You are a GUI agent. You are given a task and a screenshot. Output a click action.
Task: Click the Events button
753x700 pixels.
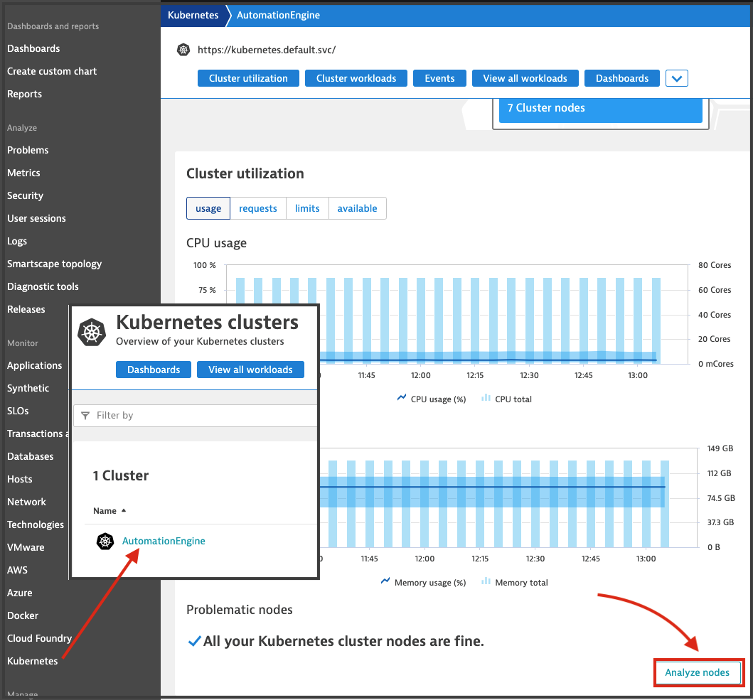click(439, 78)
